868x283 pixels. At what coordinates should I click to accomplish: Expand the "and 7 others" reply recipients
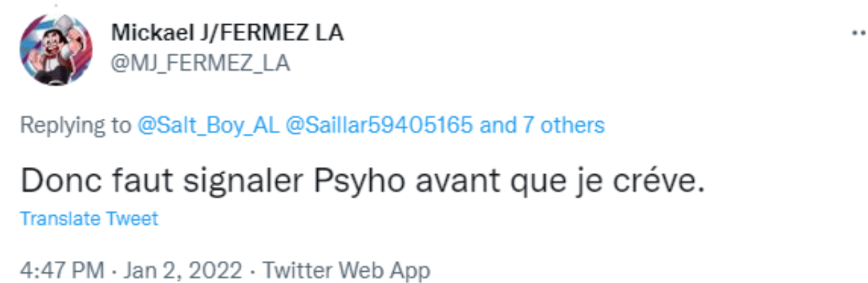click(542, 126)
